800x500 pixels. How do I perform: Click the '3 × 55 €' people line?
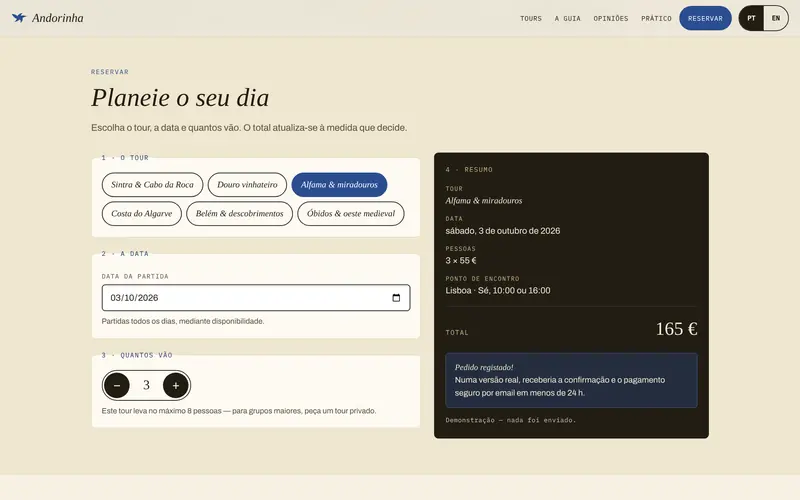(461, 261)
